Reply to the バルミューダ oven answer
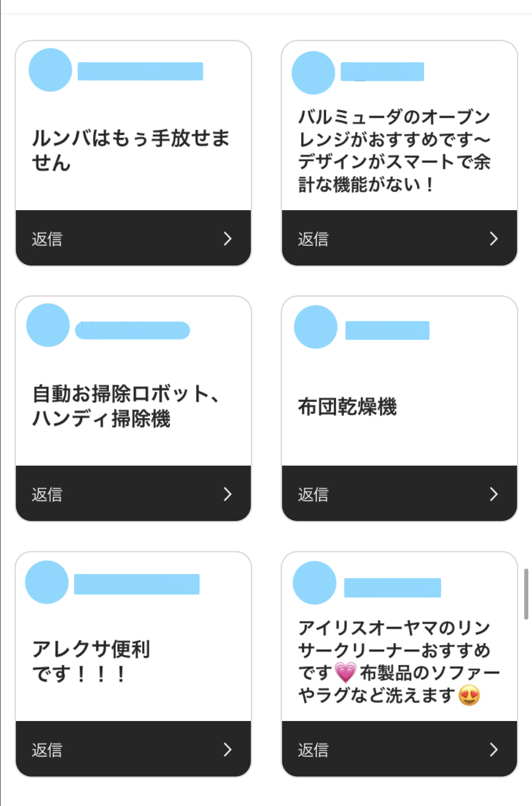The width and height of the screenshot is (532, 806). pyautogui.click(x=314, y=239)
